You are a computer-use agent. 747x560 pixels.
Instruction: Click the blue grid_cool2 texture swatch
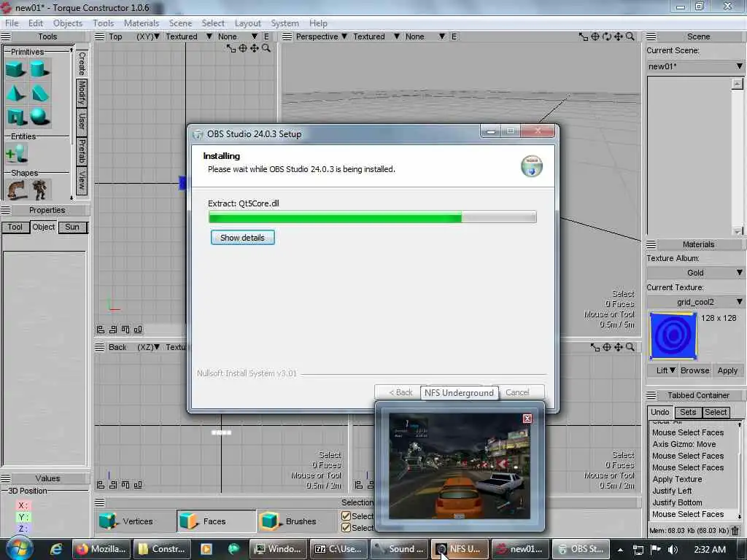tap(673, 335)
